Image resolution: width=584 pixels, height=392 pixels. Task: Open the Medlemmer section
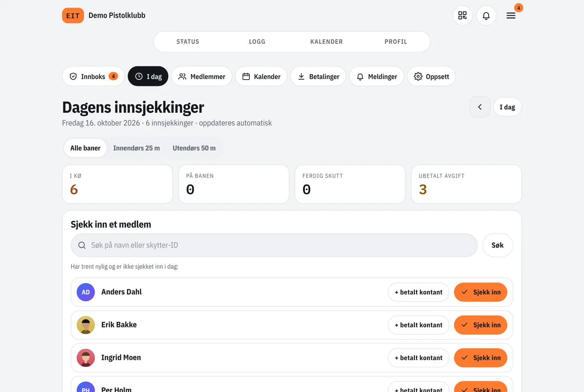[202, 76]
